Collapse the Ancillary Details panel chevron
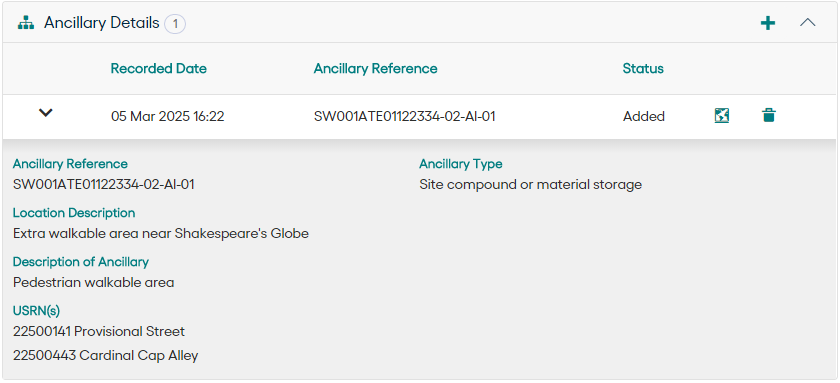Screen dimensions: 840x383 point(807,22)
